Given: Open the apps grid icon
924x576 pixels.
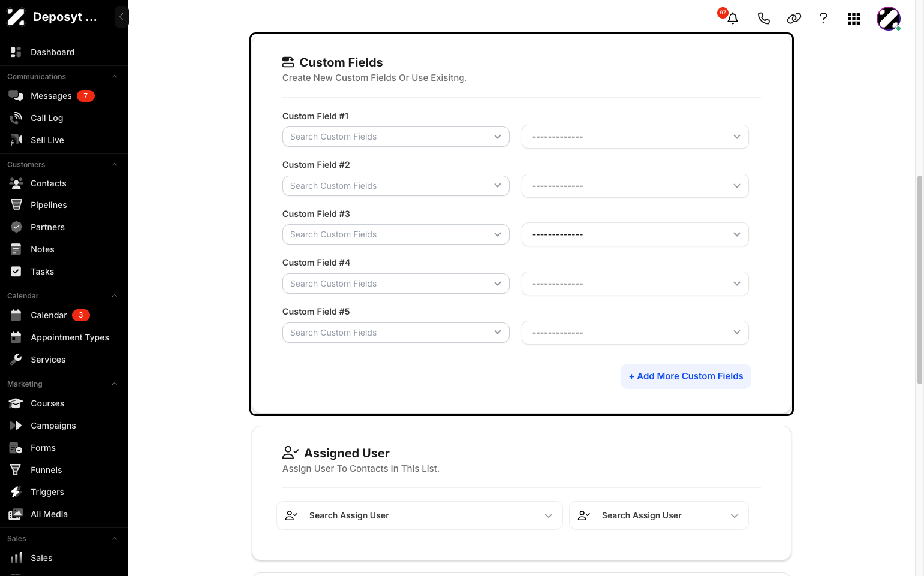Looking at the screenshot, I should pyautogui.click(x=854, y=19).
